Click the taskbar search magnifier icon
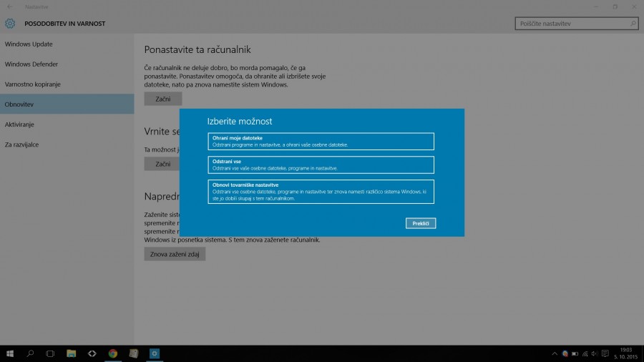 pos(30,353)
